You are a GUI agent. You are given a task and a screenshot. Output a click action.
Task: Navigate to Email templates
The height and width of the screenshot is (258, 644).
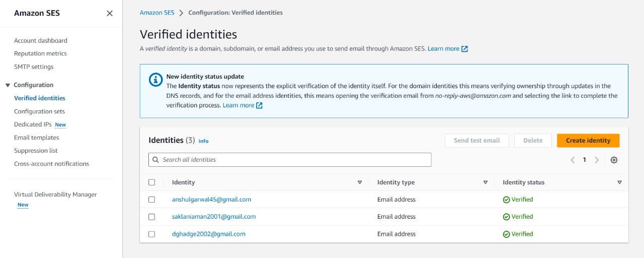[x=36, y=138]
